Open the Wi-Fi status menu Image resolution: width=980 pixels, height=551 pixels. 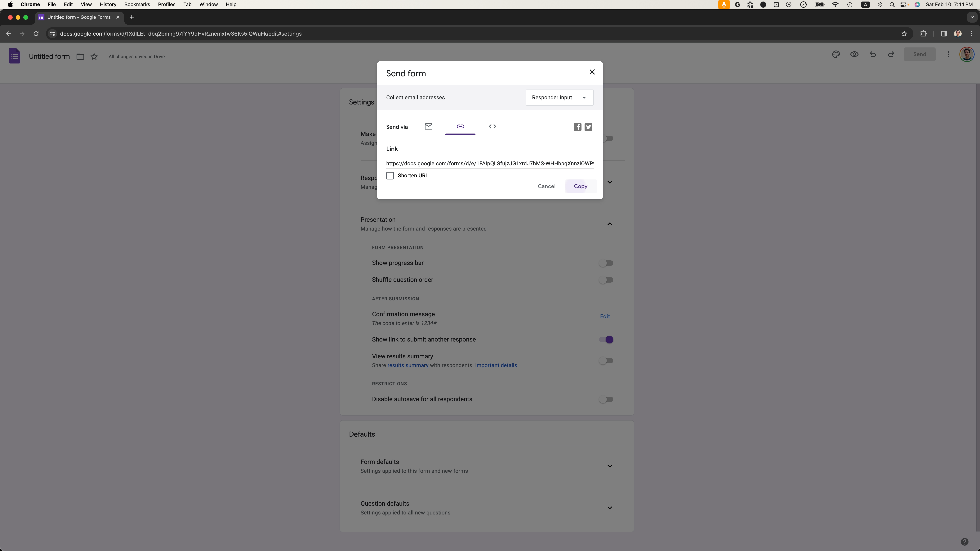tap(835, 5)
